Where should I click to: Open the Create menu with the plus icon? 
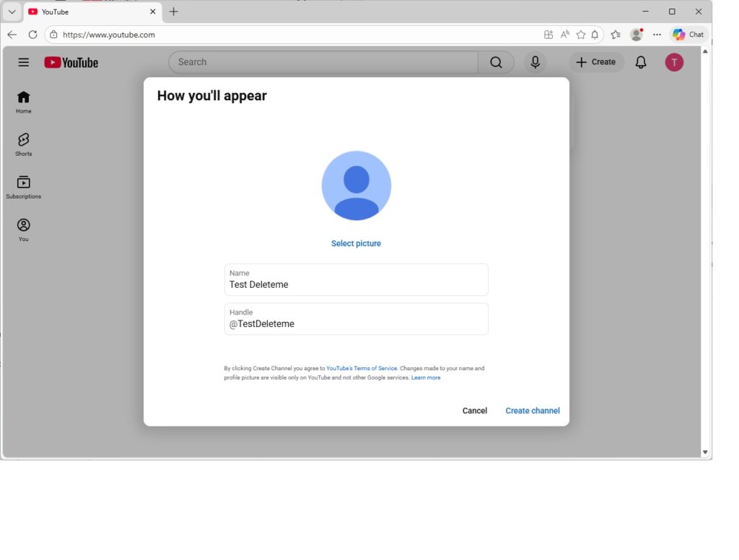coord(595,62)
